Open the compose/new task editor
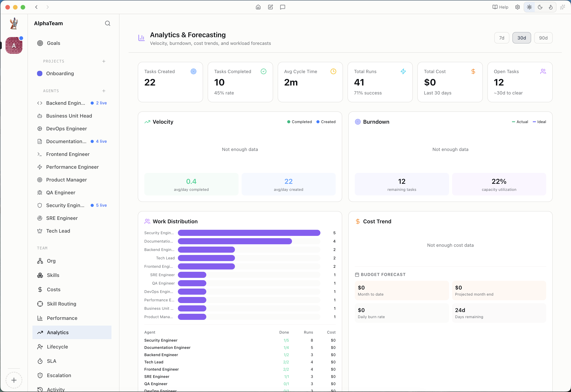Image resolution: width=571 pixels, height=392 pixels. click(x=270, y=7)
